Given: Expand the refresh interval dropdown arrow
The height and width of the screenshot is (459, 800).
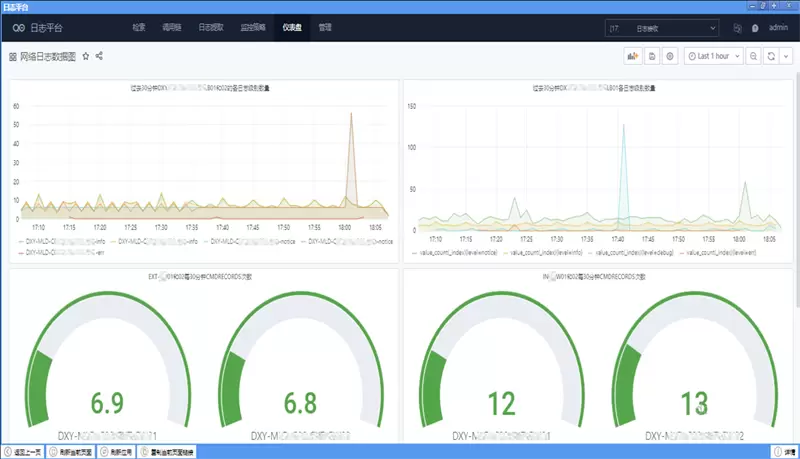Looking at the screenshot, I should point(785,57).
